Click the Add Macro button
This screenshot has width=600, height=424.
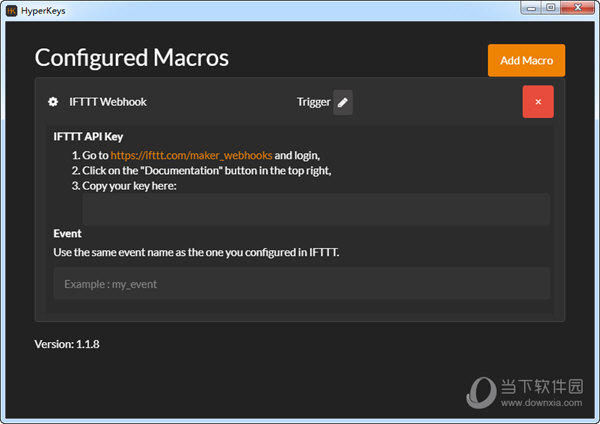tap(526, 60)
